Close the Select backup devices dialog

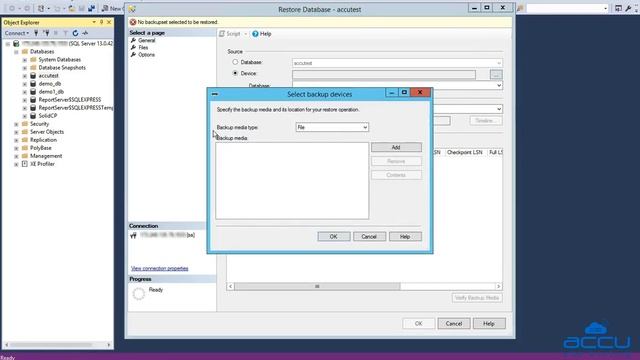coord(420,93)
